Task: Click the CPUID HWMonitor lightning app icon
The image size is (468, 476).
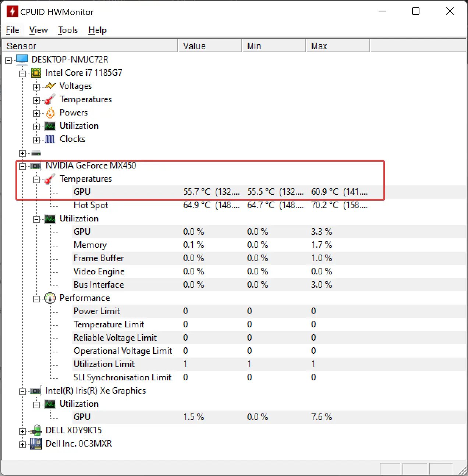Action: click(12, 11)
